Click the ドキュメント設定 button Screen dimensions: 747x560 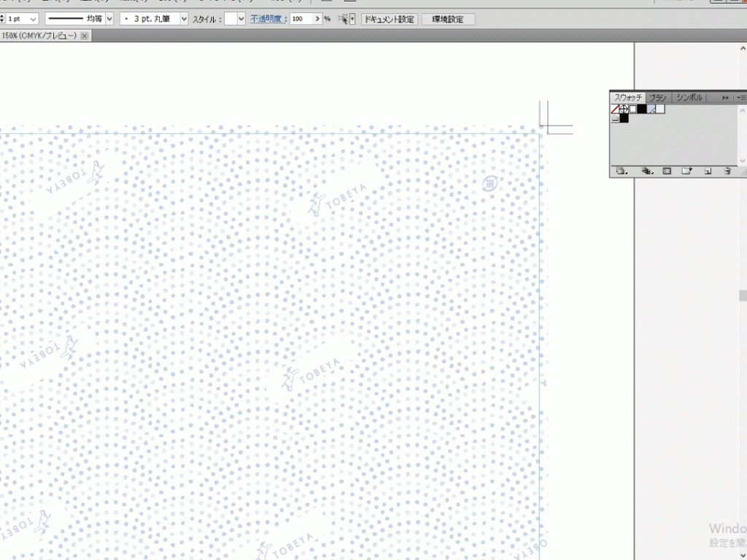[390, 19]
